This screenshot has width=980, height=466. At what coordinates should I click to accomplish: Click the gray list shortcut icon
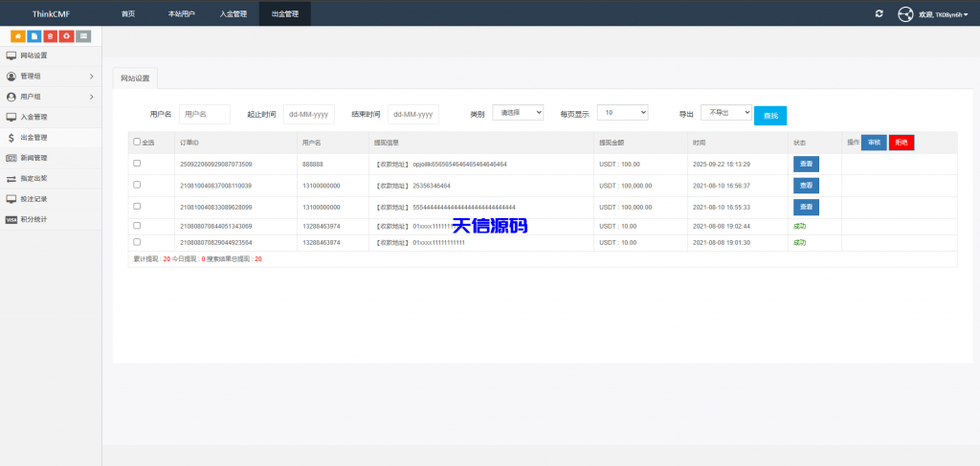point(83,36)
